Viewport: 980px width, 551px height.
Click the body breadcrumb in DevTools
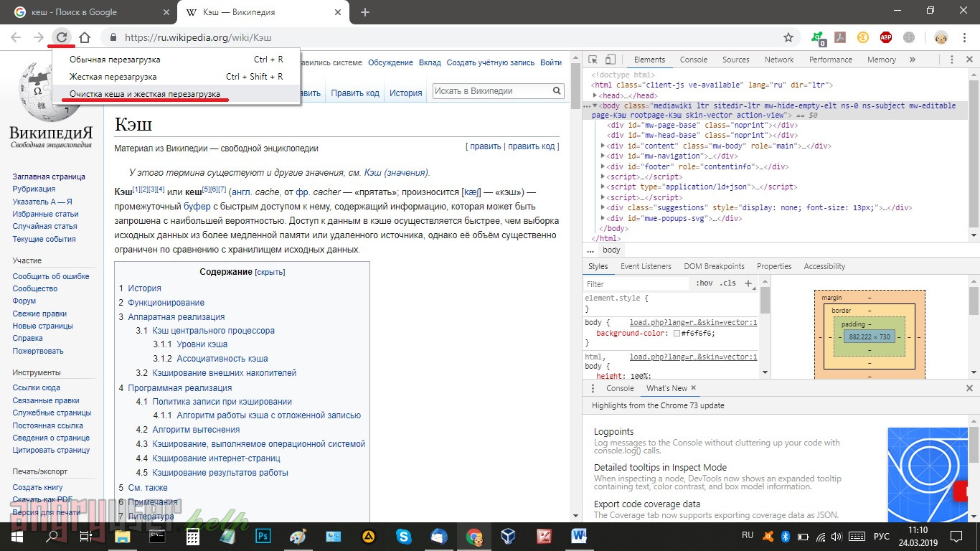pos(611,250)
